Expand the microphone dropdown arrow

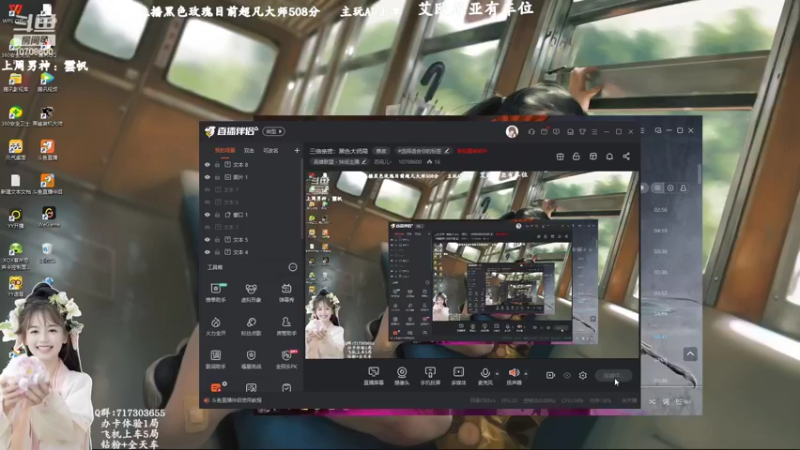click(x=497, y=374)
